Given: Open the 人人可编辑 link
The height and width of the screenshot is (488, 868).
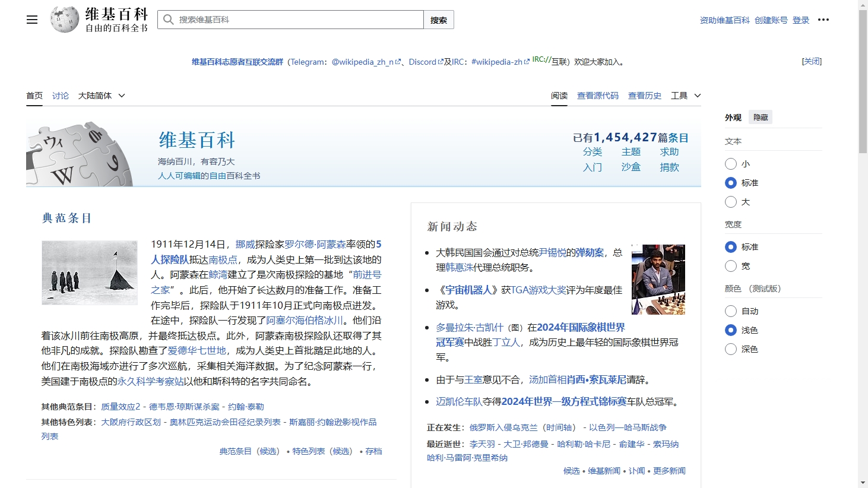Looking at the screenshot, I should pos(179,176).
